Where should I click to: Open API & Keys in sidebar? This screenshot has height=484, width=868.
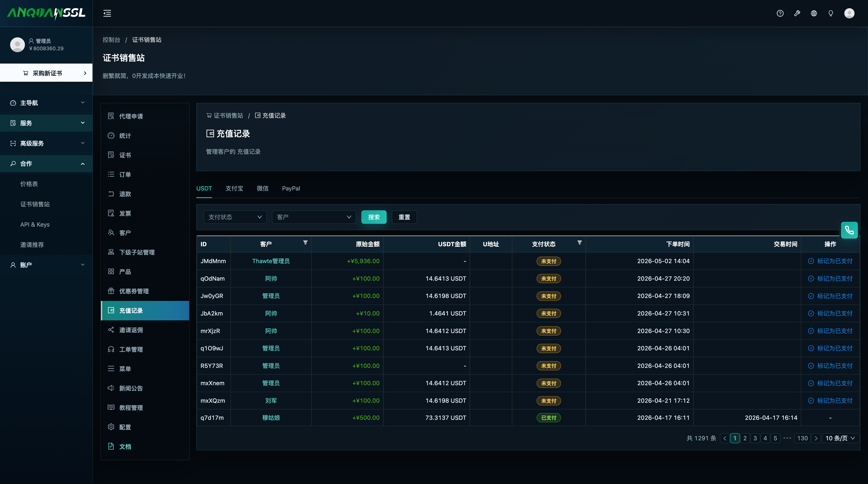[x=35, y=224]
